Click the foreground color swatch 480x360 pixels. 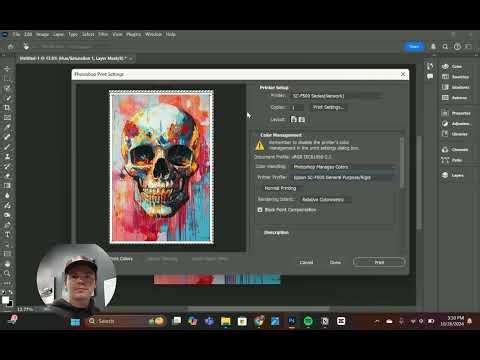click(5, 300)
